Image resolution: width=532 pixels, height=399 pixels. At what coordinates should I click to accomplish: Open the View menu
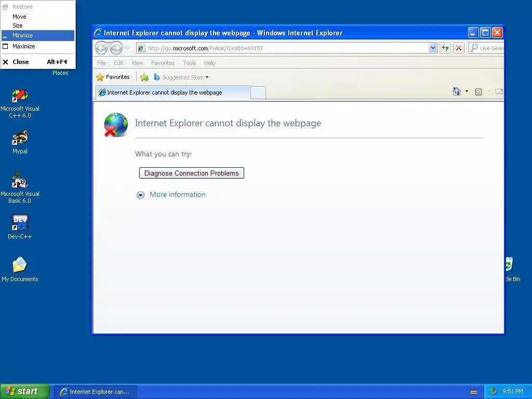[x=137, y=63]
